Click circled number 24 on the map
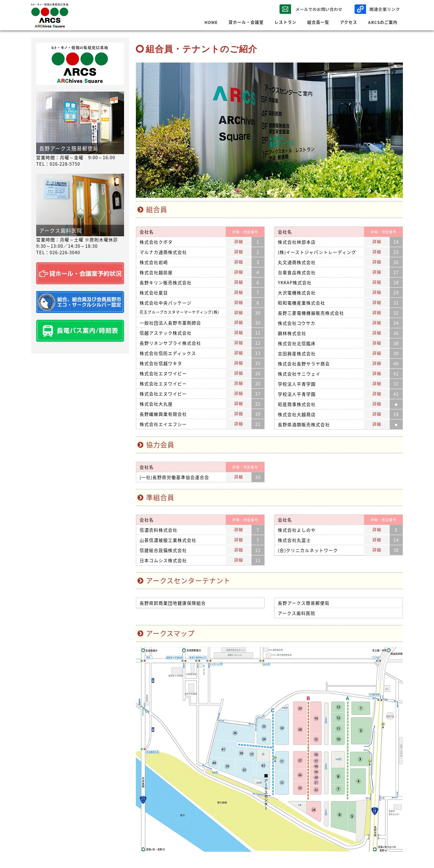This screenshot has height=868, width=434. pos(314,810)
